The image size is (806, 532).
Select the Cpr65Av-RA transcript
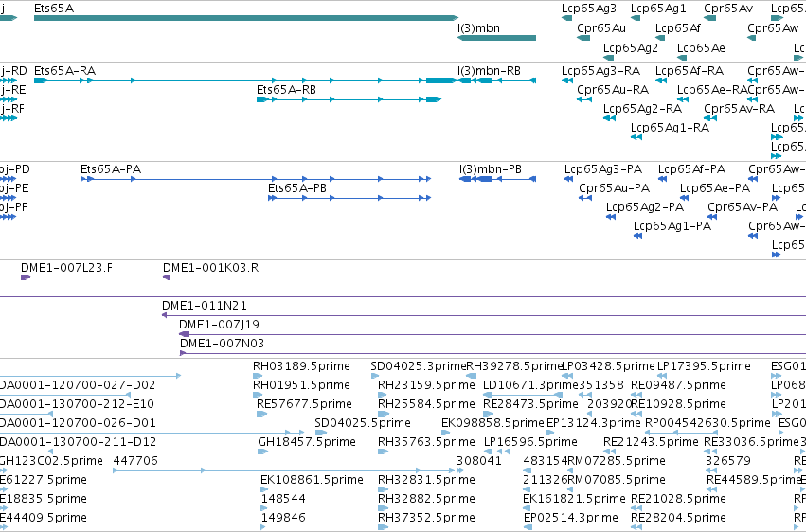pyautogui.click(x=710, y=118)
